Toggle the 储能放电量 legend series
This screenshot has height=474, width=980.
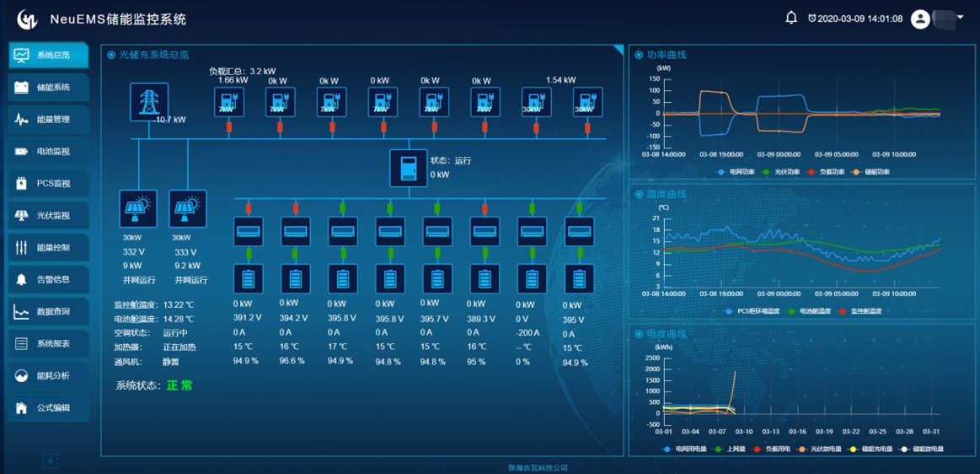[921, 449]
